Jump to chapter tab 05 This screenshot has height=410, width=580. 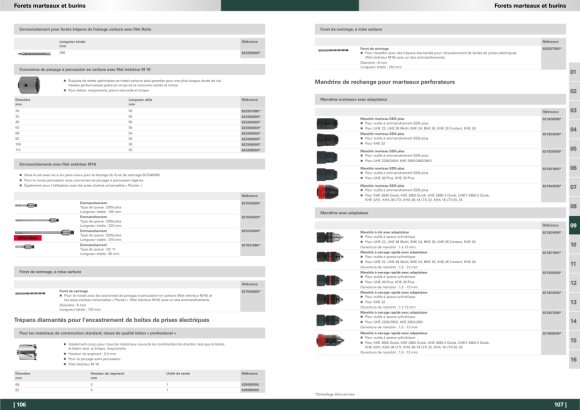point(574,149)
